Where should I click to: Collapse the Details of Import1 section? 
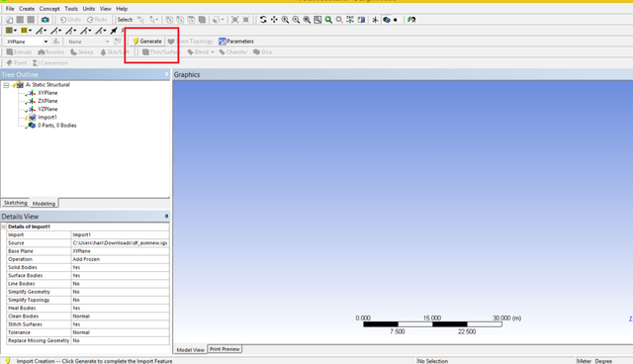(4, 227)
